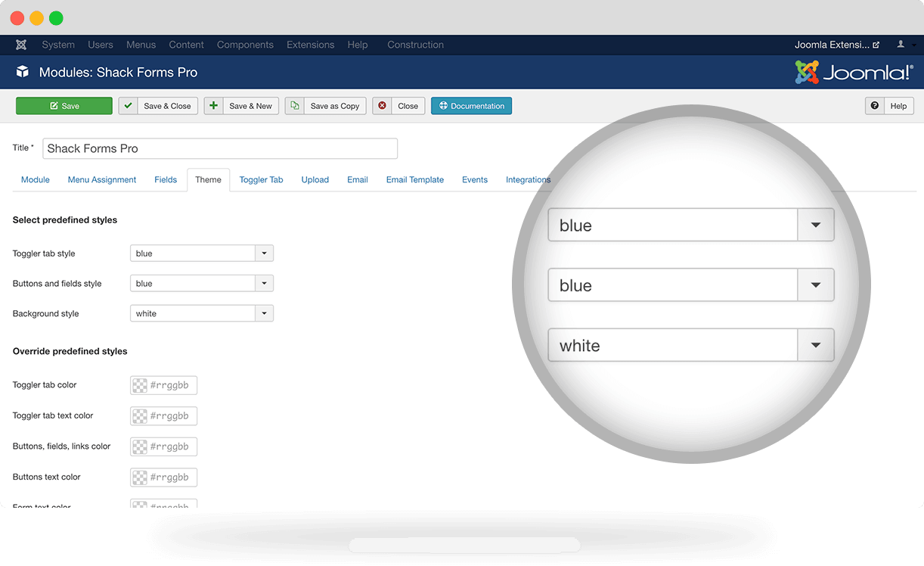This screenshot has width=924, height=566.
Task: Switch to the Upload tab
Action: pos(315,180)
